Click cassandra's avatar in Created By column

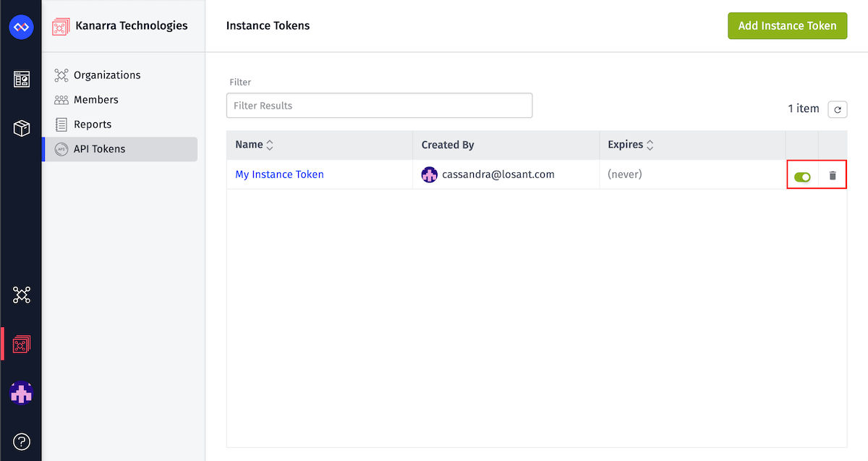point(430,174)
